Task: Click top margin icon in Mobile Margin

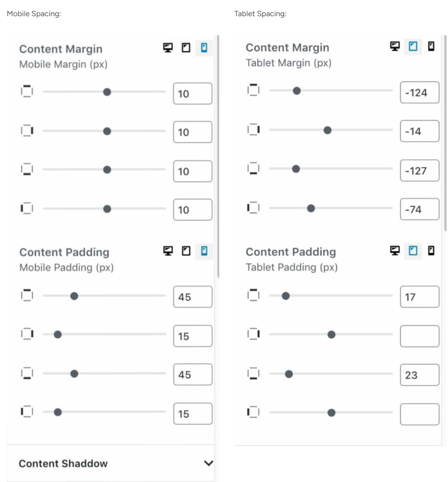Action: pyautogui.click(x=27, y=91)
